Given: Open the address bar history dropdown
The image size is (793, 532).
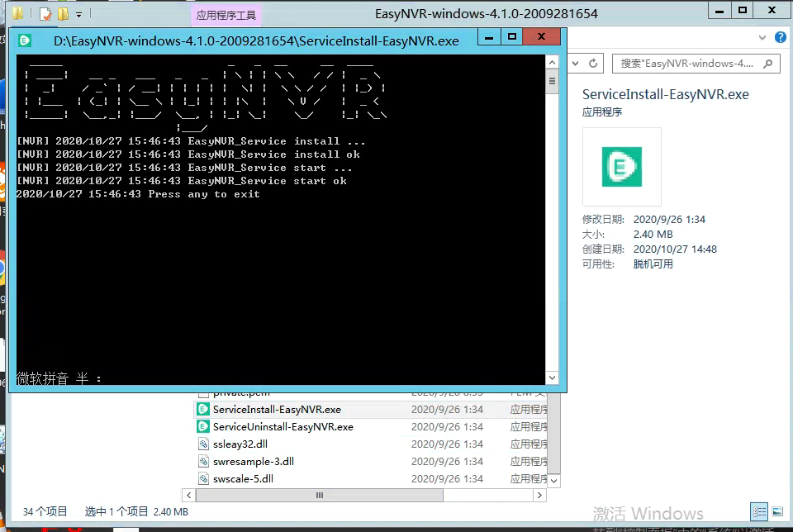Looking at the screenshot, I should point(576,64).
